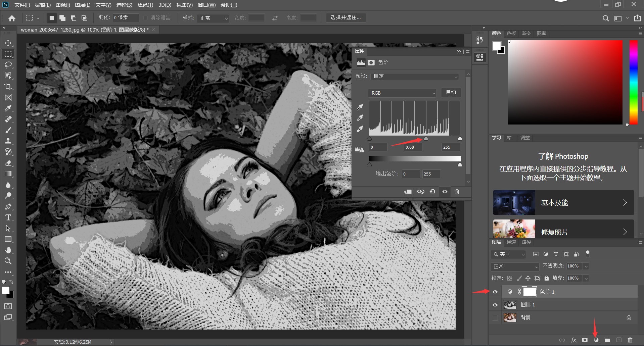Reset Levels adjustment to defaults
This screenshot has height=346, width=644.
(x=432, y=192)
